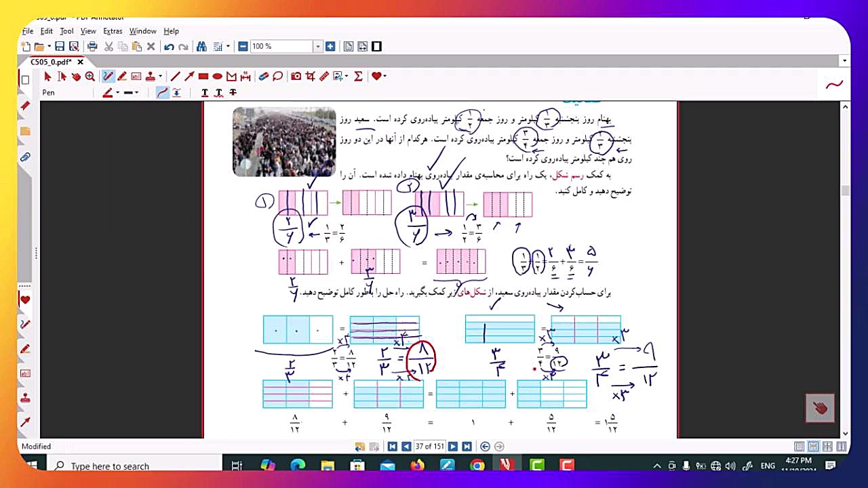This screenshot has width=868, height=488.
Task: Choose the Lasso selection tool
Action: pyautogui.click(x=278, y=77)
